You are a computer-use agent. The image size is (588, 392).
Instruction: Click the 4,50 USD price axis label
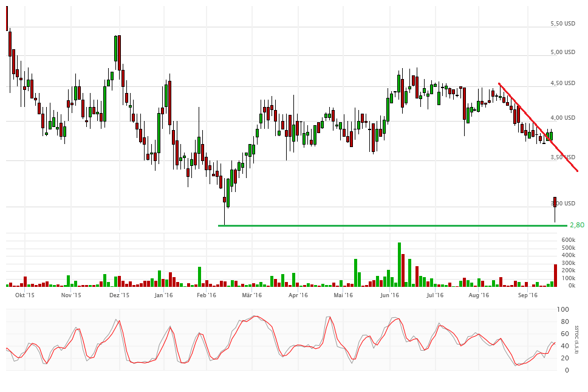(562, 84)
